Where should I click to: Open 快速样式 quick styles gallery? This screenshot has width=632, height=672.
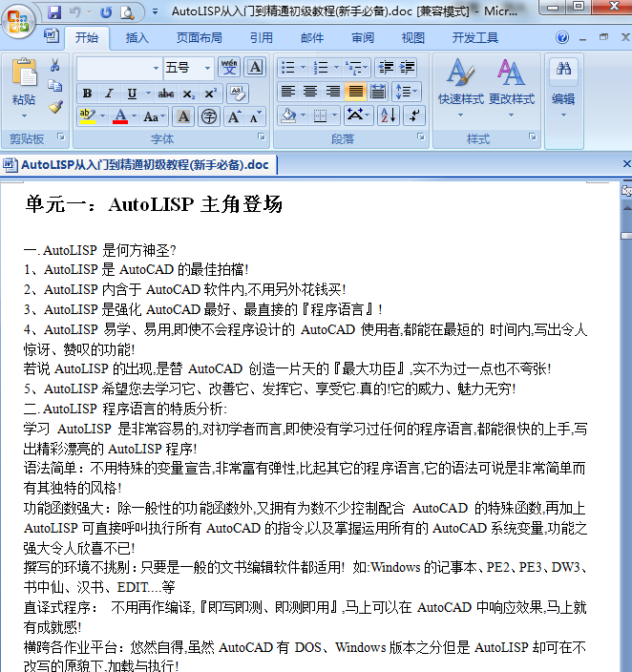pos(461,88)
